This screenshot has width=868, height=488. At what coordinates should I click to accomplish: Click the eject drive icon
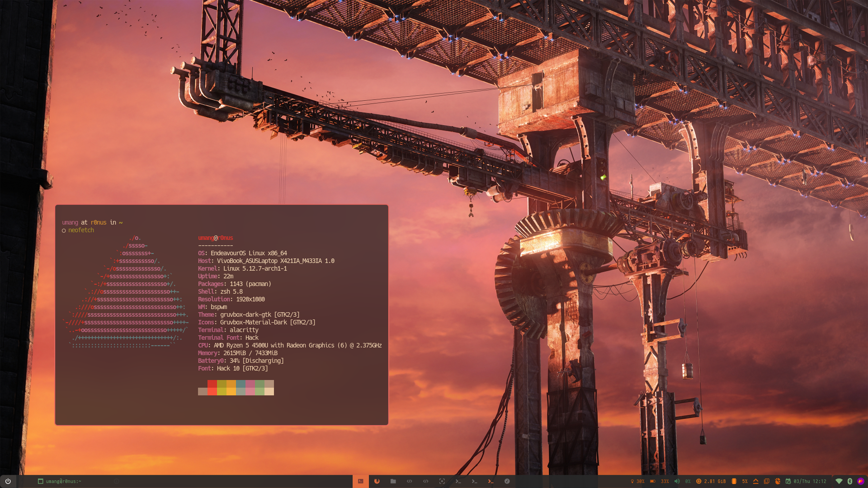click(x=755, y=481)
